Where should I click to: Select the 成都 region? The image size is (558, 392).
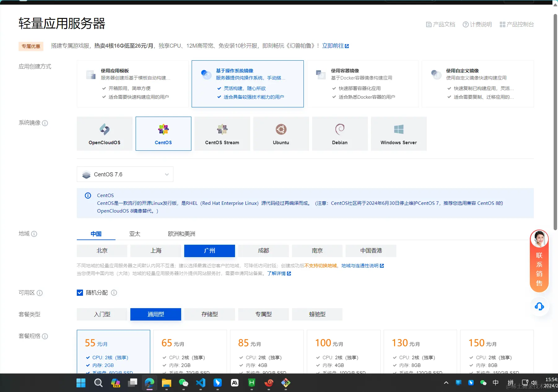pos(264,251)
